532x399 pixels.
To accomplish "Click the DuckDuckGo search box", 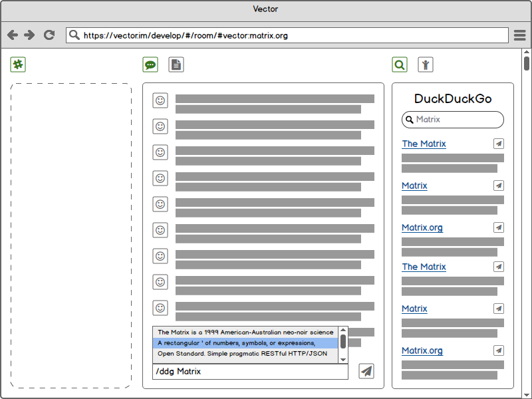I will (x=453, y=120).
